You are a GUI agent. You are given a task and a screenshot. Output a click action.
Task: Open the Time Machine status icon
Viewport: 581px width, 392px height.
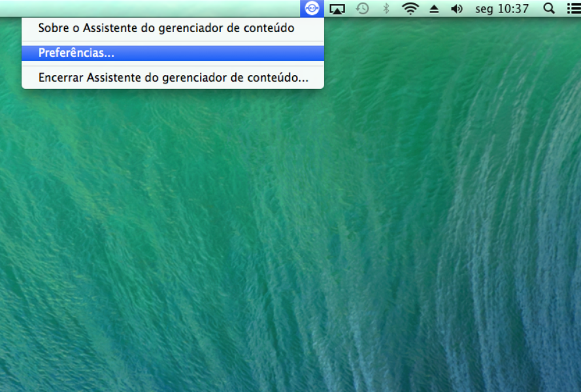pyautogui.click(x=362, y=8)
